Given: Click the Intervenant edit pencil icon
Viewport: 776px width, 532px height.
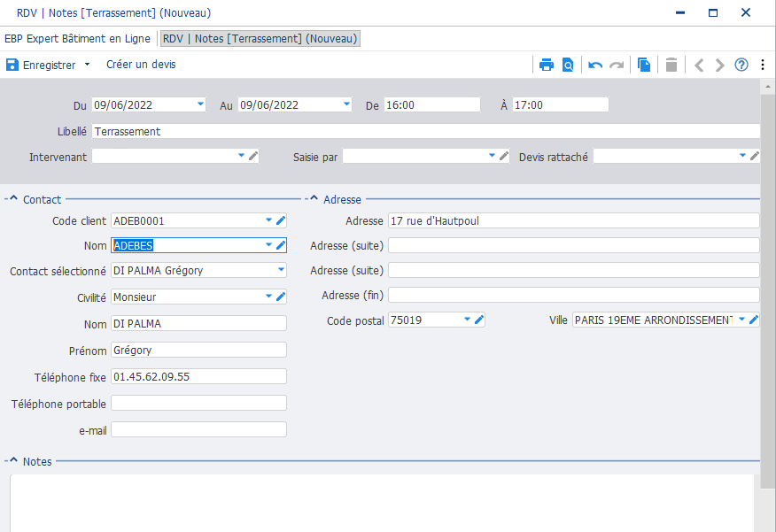Looking at the screenshot, I should [x=253, y=157].
